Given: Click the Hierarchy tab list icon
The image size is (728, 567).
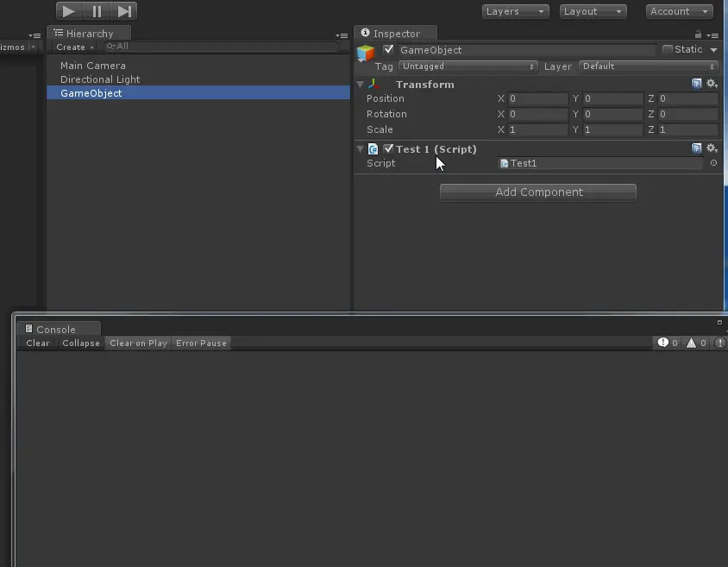Looking at the screenshot, I should tap(59, 33).
